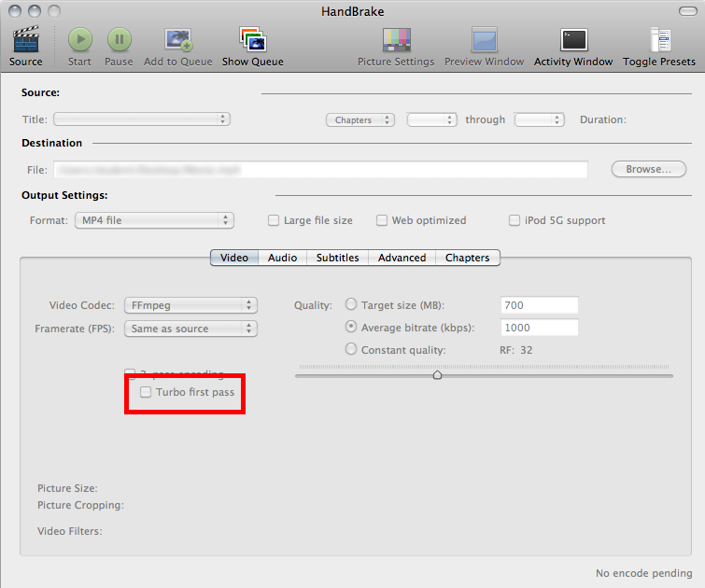This screenshot has height=588, width=705.
Task: Click the HandBrake window title
Action: coord(353,11)
